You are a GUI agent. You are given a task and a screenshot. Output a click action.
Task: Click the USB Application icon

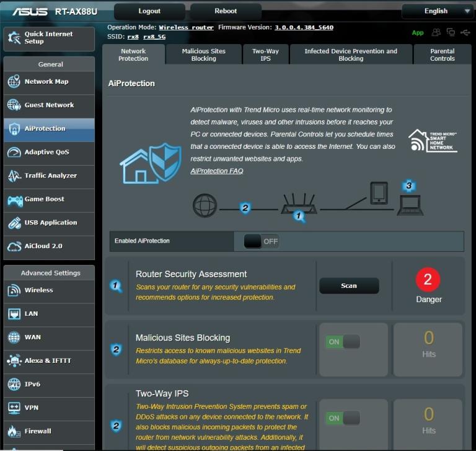[x=14, y=223]
